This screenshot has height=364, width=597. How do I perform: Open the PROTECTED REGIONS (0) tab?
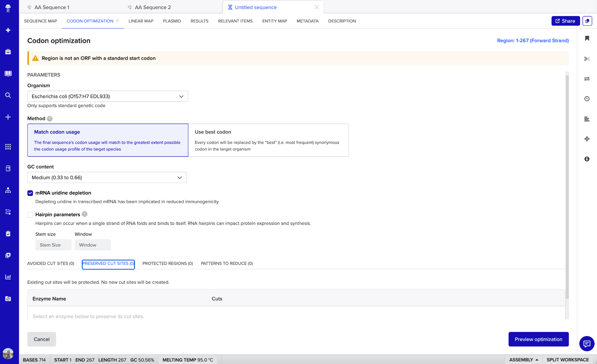tap(168, 263)
